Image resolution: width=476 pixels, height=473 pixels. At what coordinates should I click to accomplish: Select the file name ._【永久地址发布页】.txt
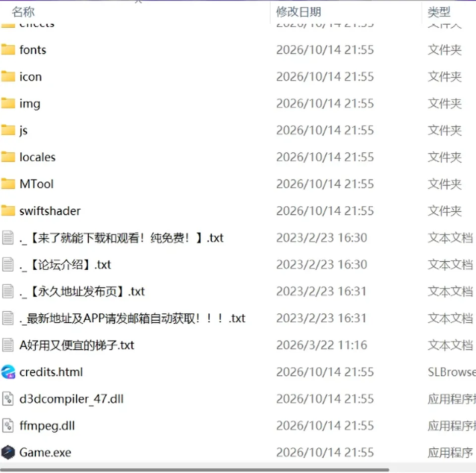click(x=82, y=292)
